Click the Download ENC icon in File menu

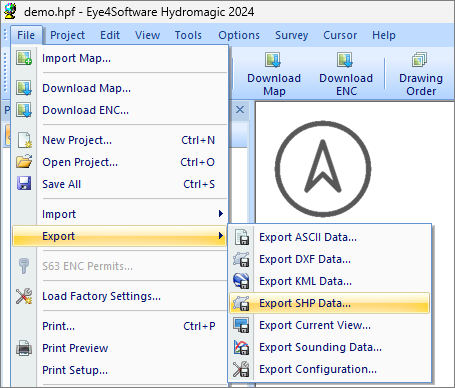click(x=24, y=110)
